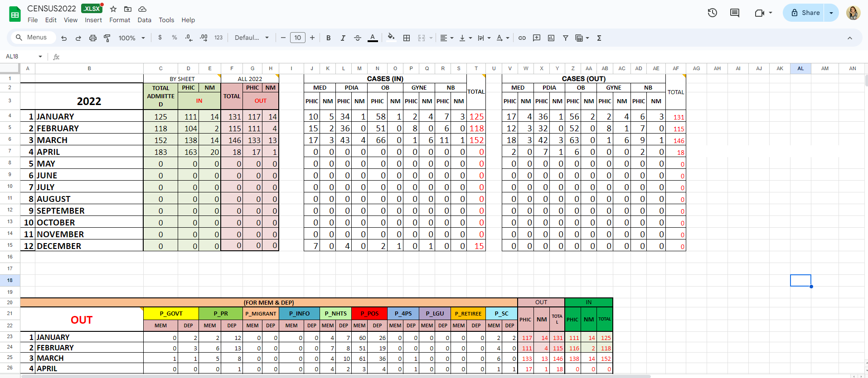The width and height of the screenshot is (868, 378).
Task: Select column AL header
Action: coord(800,68)
